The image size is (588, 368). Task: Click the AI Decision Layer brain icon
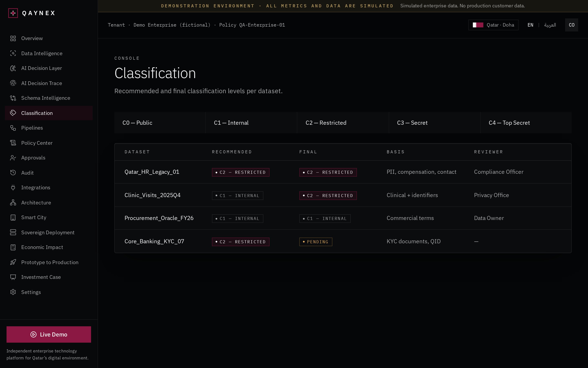pos(13,68)
